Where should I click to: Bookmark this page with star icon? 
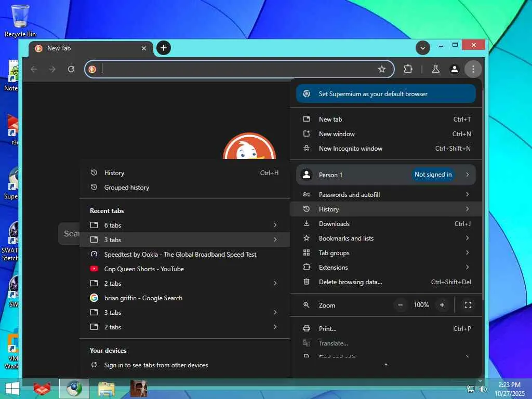(382, 69)
